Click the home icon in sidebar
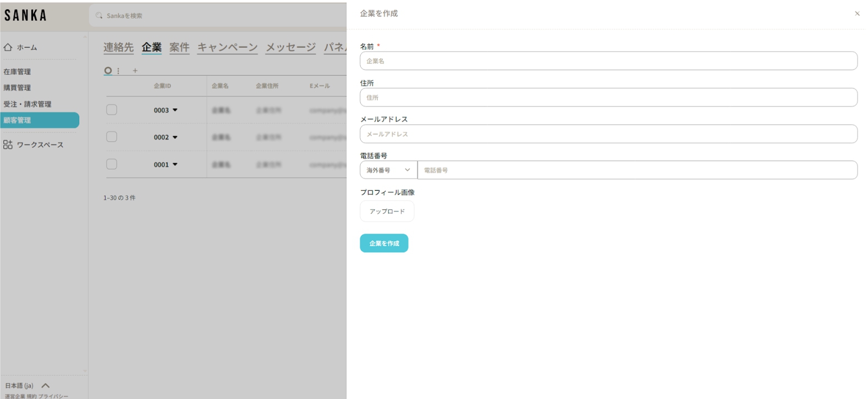 point(8,47)
